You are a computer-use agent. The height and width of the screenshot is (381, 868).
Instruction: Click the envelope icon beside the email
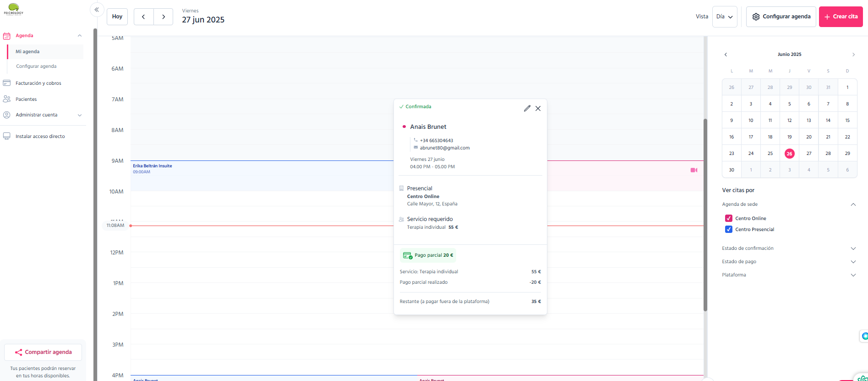tap(415, 148)
